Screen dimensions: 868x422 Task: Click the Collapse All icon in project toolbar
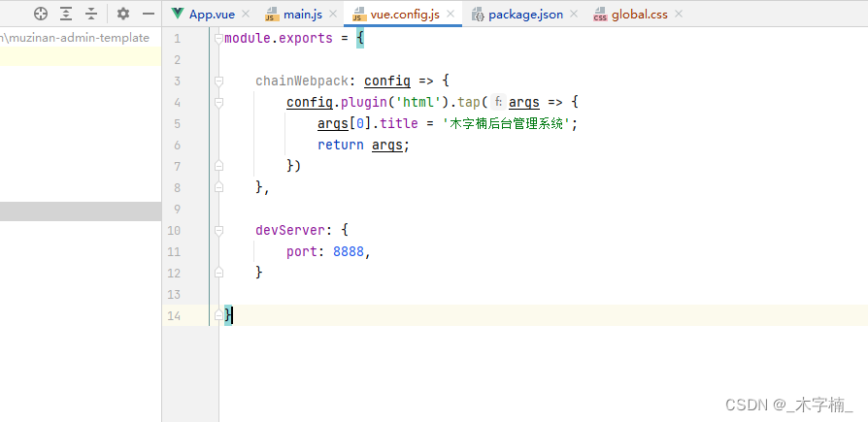point(91,14)
